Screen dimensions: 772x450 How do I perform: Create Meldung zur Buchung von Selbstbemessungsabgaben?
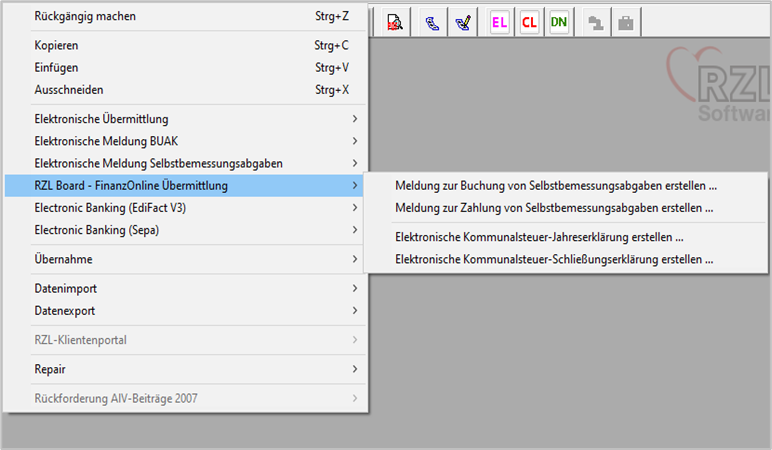pyautogui.click(x=556, y=186)
